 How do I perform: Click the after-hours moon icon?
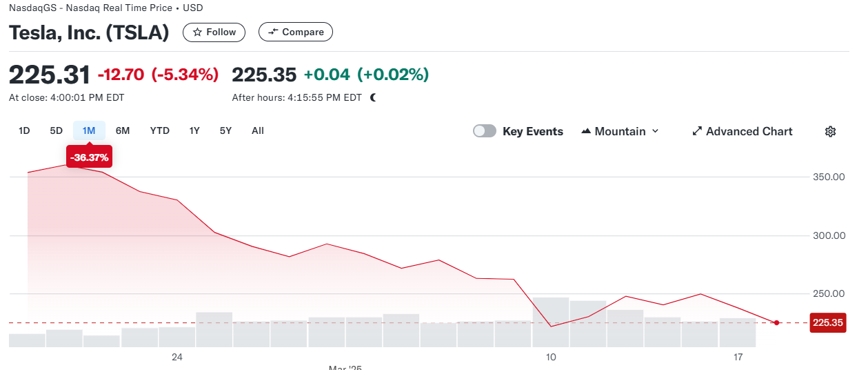[373, 97]
